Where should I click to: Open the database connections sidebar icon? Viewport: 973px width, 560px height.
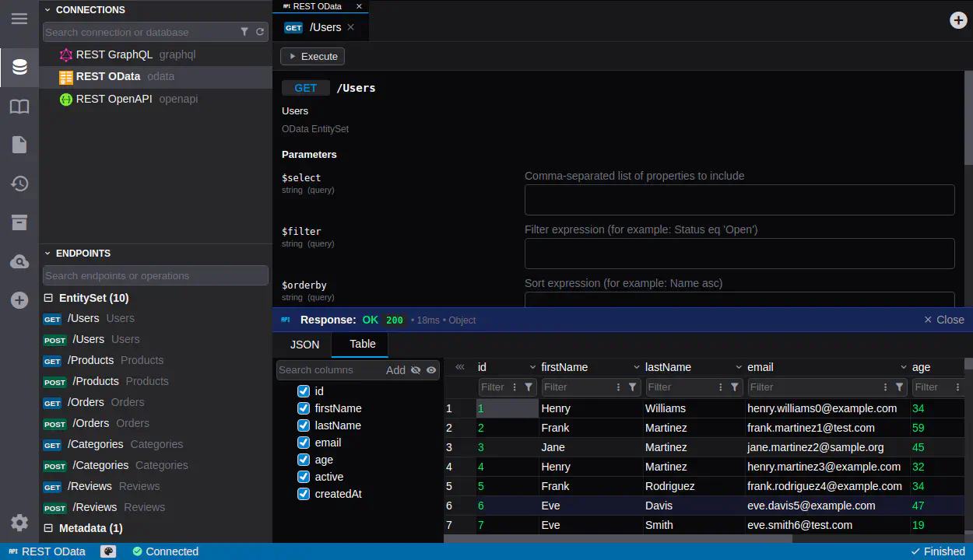click(19, 68)
